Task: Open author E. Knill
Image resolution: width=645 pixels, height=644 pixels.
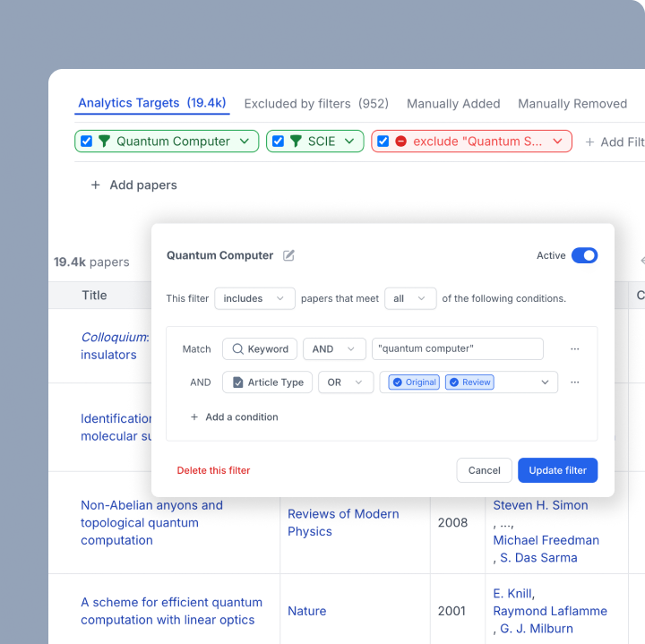Action: click(513, 594)
